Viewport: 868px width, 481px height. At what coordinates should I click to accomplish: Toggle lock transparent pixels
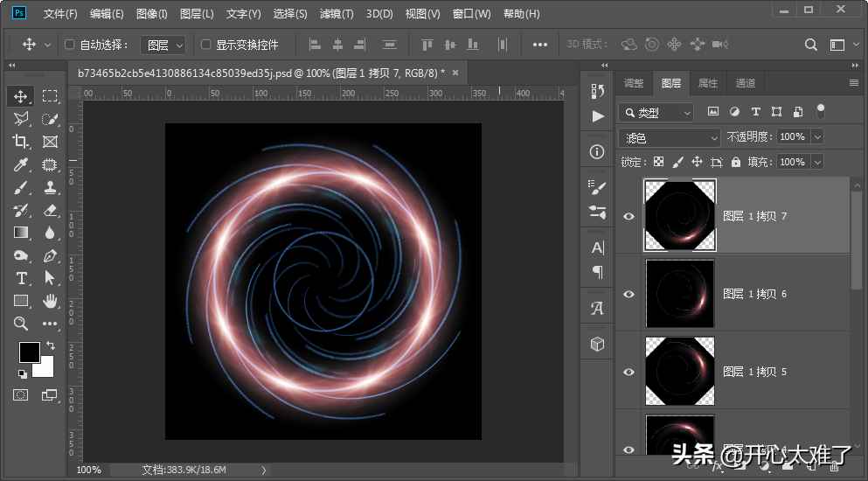pos(658,162)
